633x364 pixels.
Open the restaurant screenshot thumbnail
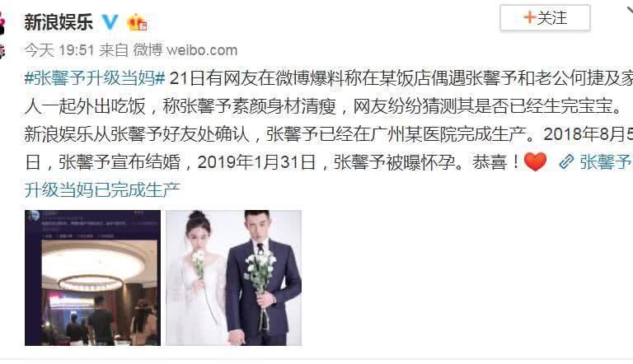(x=93, y=278)
